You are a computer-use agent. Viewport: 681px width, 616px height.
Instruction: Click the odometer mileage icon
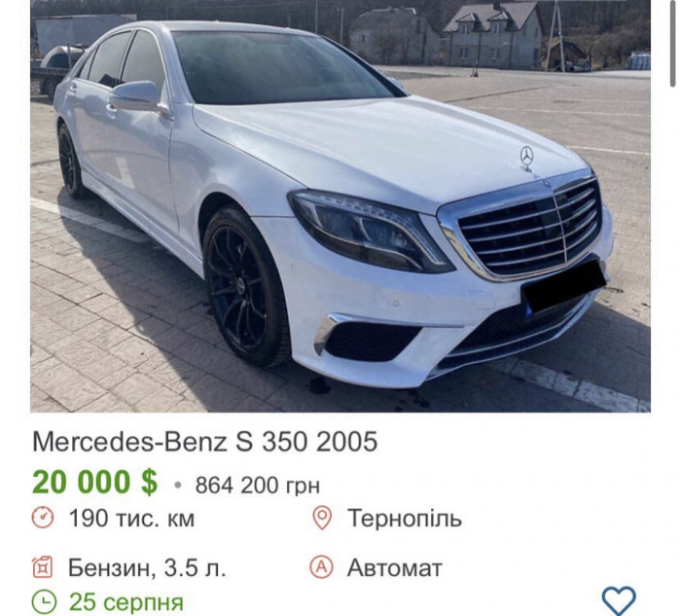pyautogui.click(x=43, y=518)
